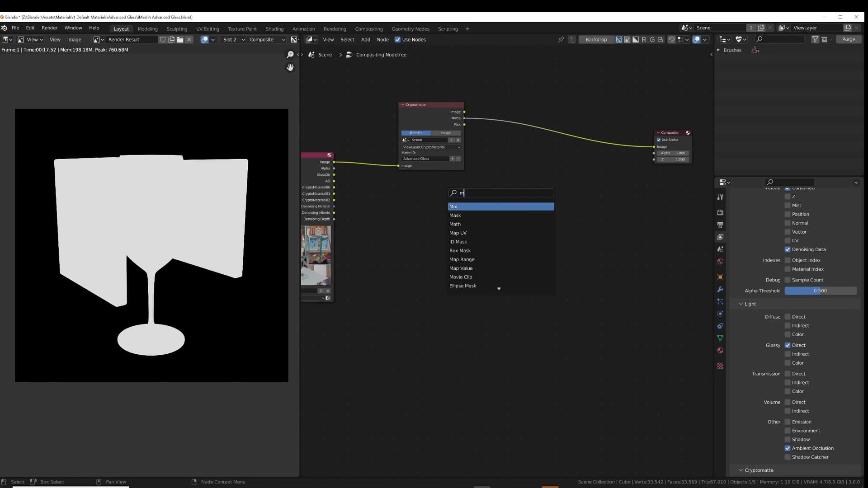Select Image source on Cryptomatte node
This screenshot has height=488, width=868.
tap(446, 133)
